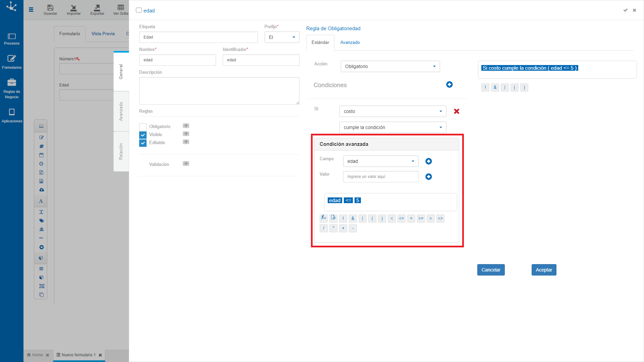Viewport: 644px width, 362px height.
Task: Switch to the Formulario tab
Action: 70,34
